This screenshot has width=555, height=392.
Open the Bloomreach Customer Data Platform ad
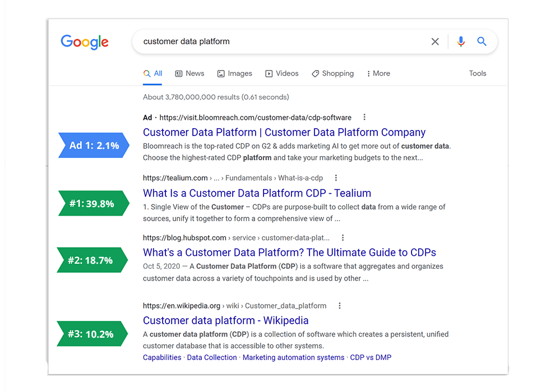284,133
